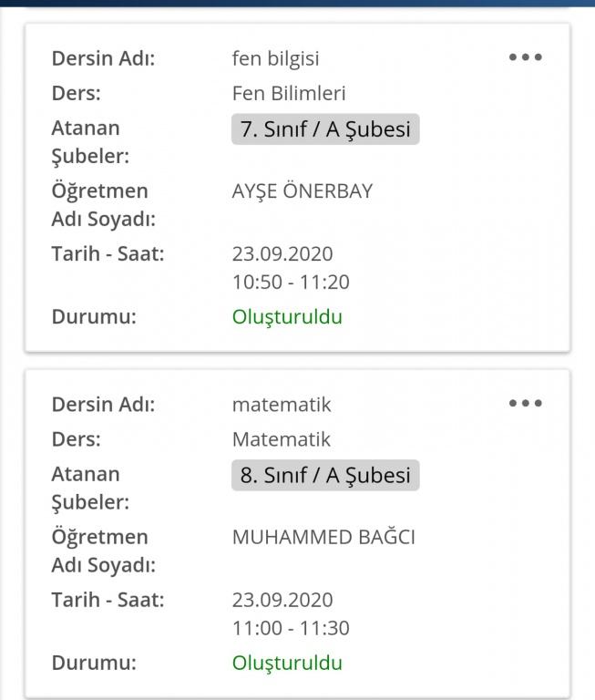Click the Matematik course text
The image size is (595, 700).
(282, 439)
